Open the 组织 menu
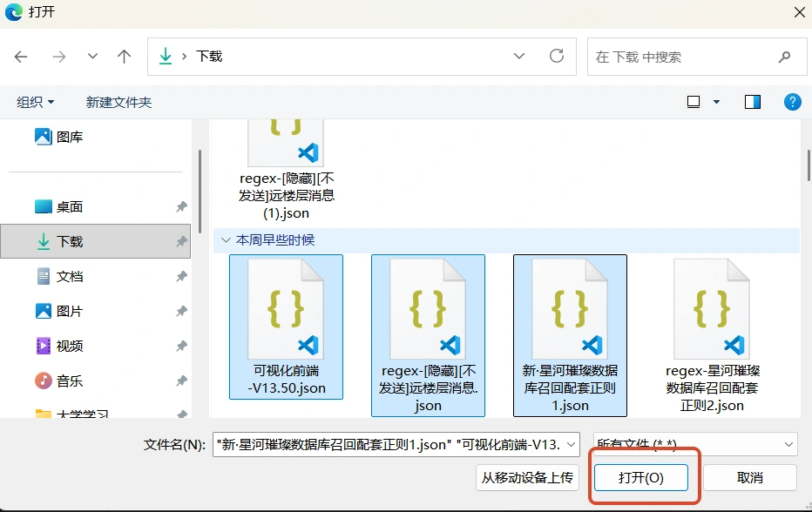 pyautogui.click(x=35, y=102)
